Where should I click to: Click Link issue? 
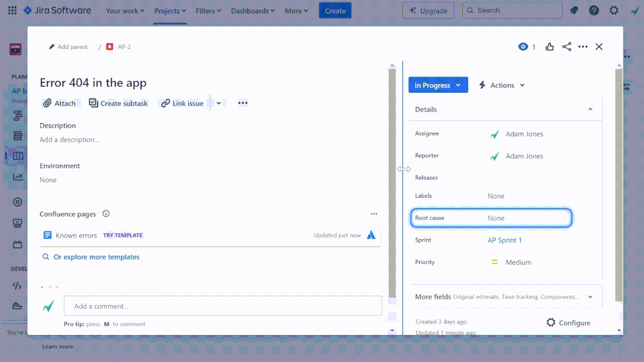pyautogui.click(x=182, y=104)
